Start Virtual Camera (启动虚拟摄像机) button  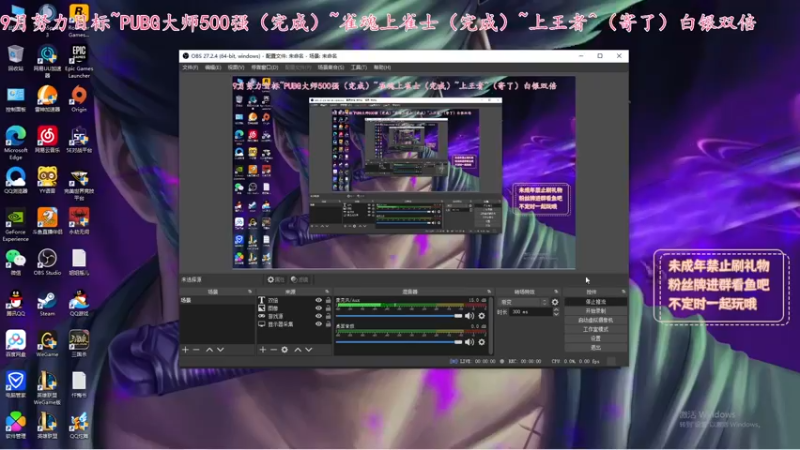click(x=595, y=320)
